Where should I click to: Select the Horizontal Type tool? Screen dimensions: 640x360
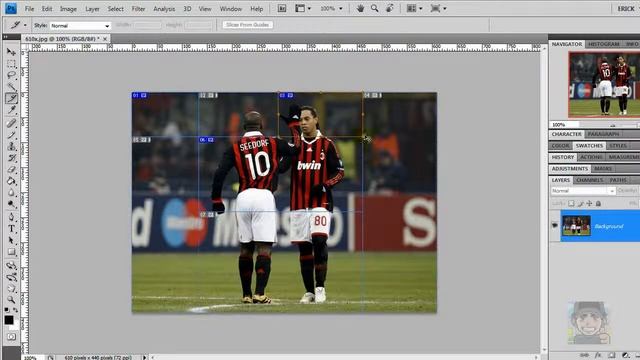click(x=11, y=229)
